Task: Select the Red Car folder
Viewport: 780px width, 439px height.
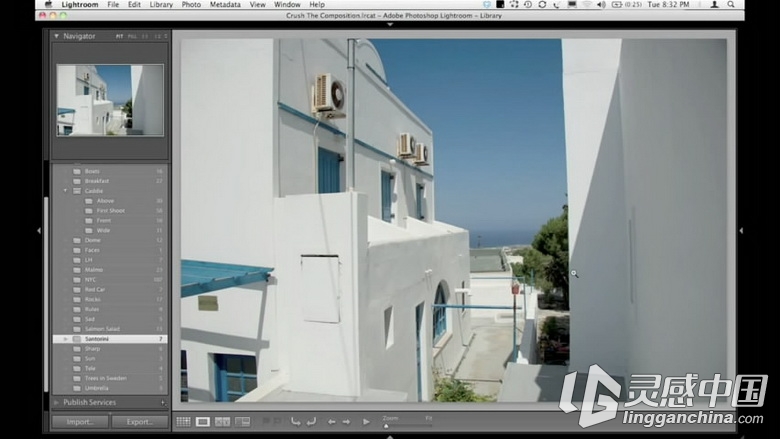Action: (110, 289)
